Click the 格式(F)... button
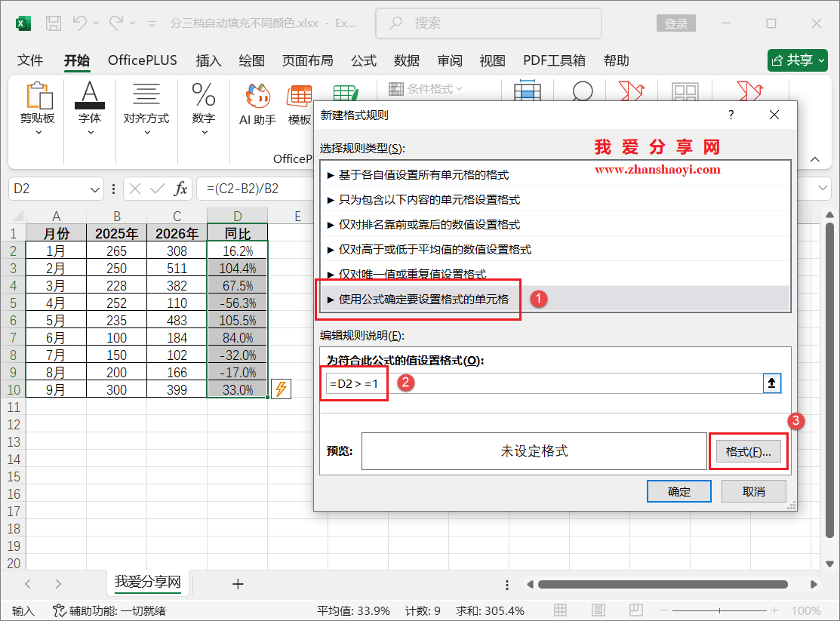 click(x=749, y=452)
